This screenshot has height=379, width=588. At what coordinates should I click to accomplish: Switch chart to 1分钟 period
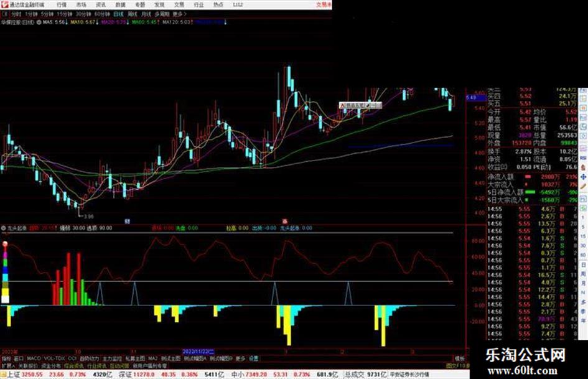point(31,14)
